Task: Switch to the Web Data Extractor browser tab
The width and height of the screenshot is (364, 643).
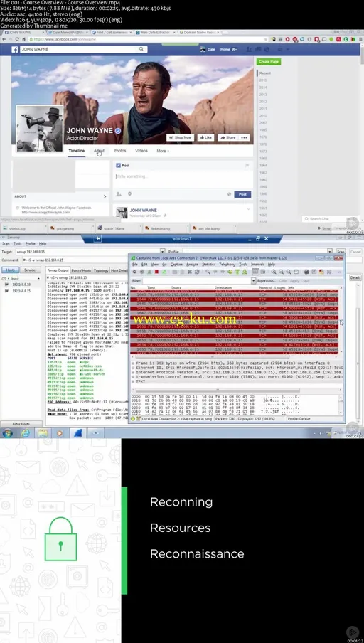Action: click(x=156, y=32)
